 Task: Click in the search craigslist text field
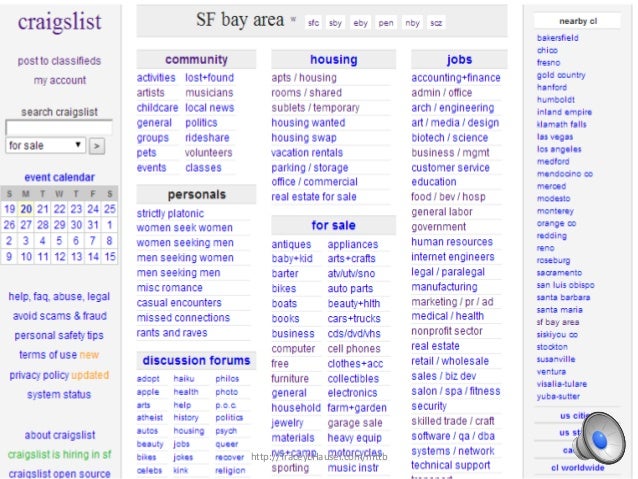[59, 127]
